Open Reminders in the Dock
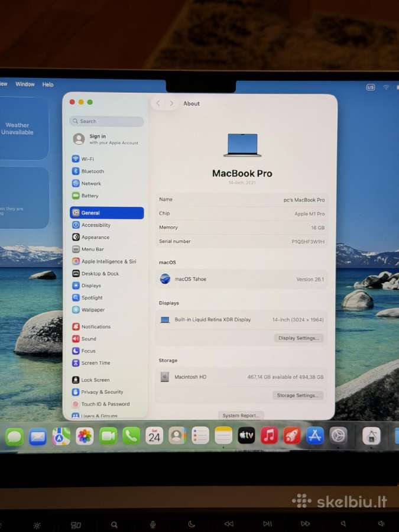399x532 pixels. click(200, 436)
